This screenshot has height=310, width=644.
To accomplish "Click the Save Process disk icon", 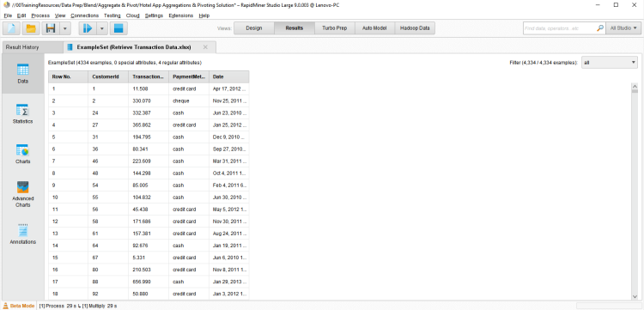I will [51, 28].
